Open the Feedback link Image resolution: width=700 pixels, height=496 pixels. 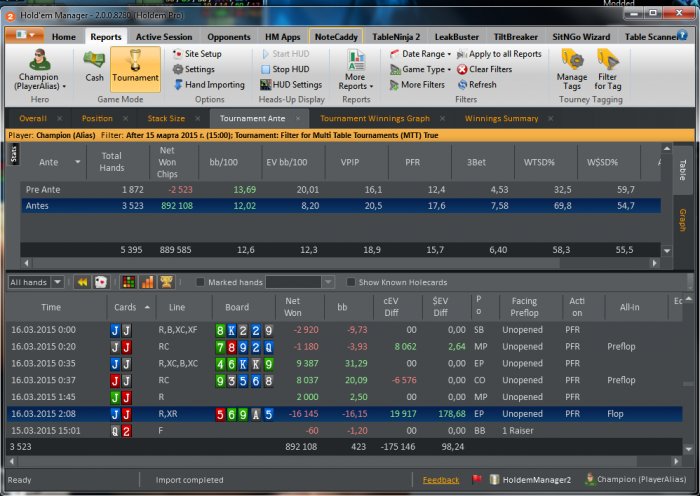point(441,480)
